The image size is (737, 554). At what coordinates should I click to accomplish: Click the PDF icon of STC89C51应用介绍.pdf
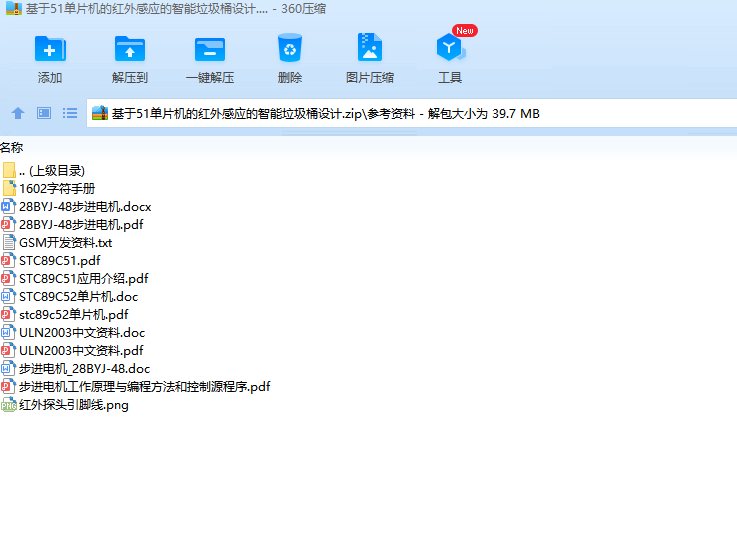[8, 279]
